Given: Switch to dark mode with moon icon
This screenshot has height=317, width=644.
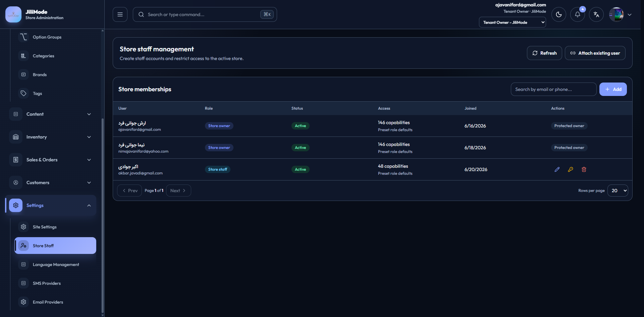Looking at the screenshot, I should (x=558, y=14).
